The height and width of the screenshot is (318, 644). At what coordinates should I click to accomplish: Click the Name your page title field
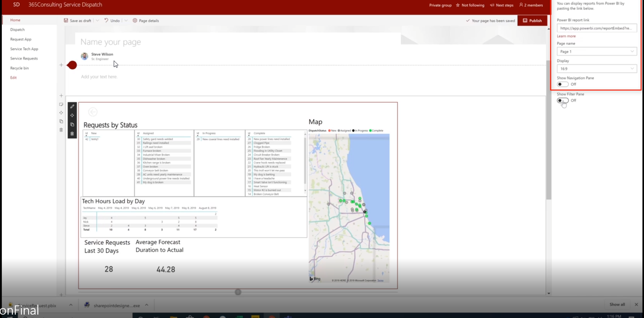(x=111, y=42)
